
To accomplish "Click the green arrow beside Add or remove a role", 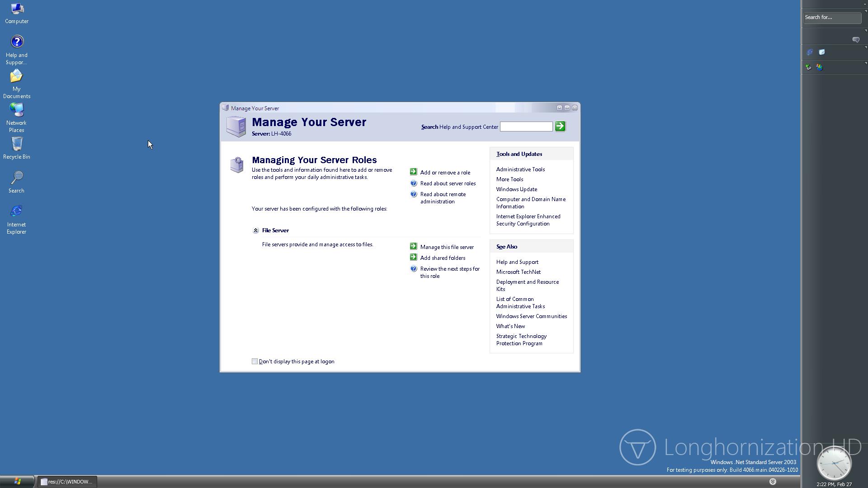I will pyautogui.click(x=413, y=172).
